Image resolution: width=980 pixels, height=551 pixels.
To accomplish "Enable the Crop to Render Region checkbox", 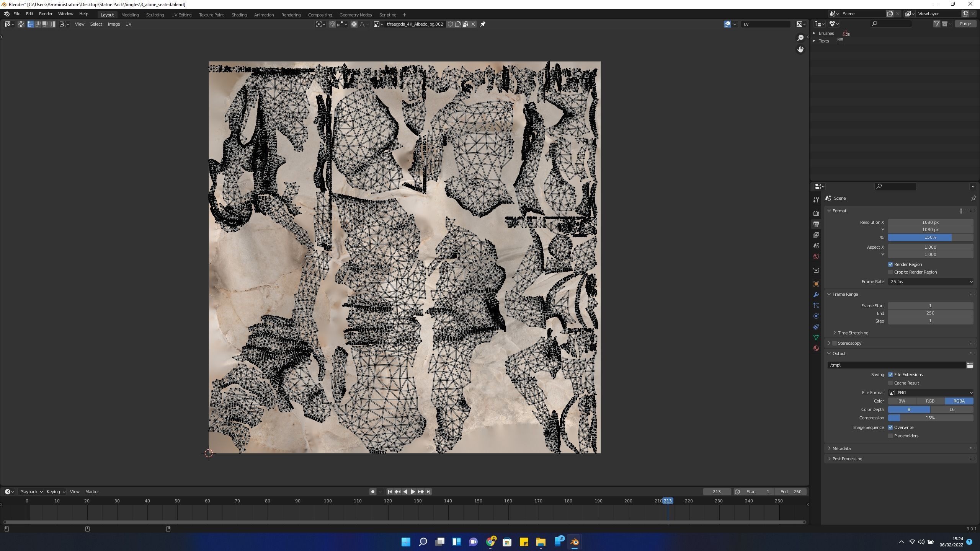I will coord(890,272).
